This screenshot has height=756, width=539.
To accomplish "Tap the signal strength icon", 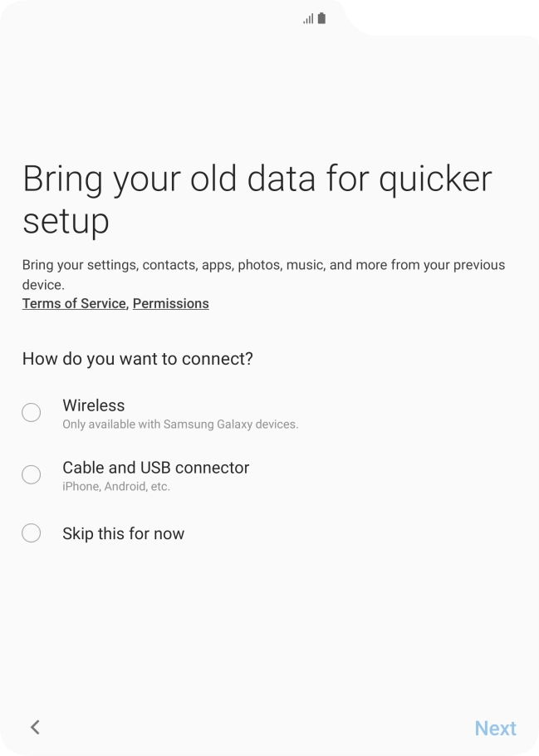I will point(308,18).
